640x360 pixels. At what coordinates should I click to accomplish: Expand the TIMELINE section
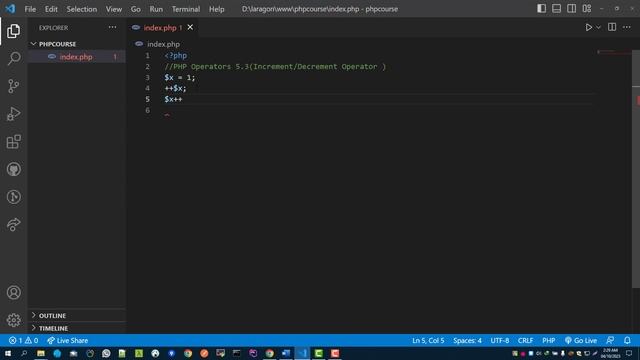[x=77, y=328]
